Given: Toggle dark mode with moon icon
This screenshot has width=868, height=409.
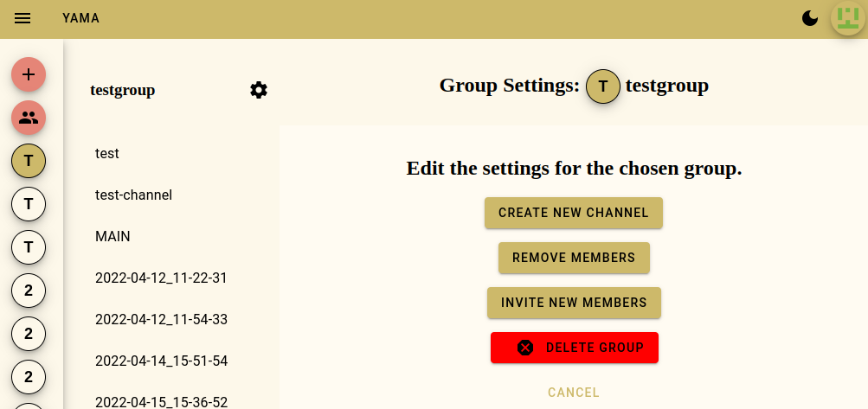Looking at the screenshot, I should (x=810, y=18).
